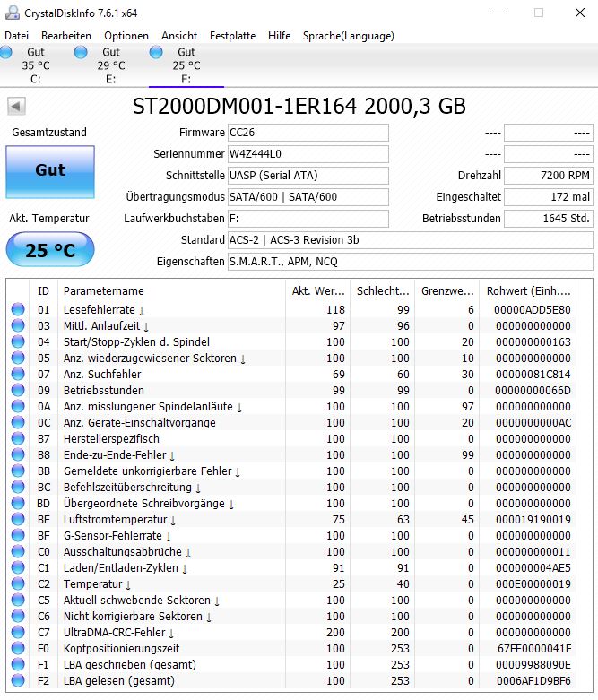Click blue status orb of Anz. Suchfehler row
This screenshot has height=700, width=598.
[18, 374]
